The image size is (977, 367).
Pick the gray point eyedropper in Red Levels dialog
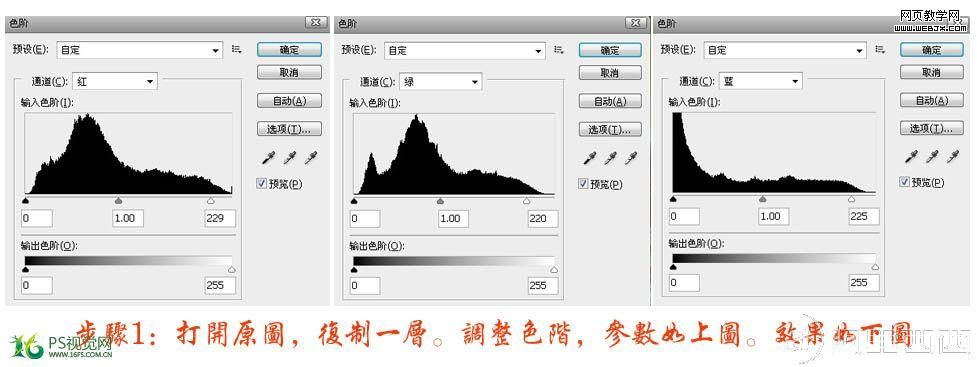[289, 158]
